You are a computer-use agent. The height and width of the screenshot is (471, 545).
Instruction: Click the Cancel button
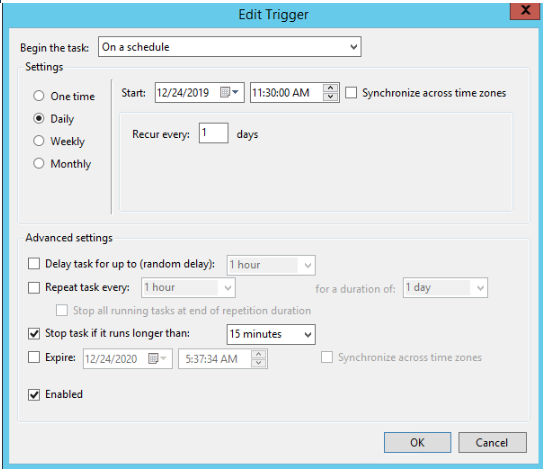click(x=492, y=442)
